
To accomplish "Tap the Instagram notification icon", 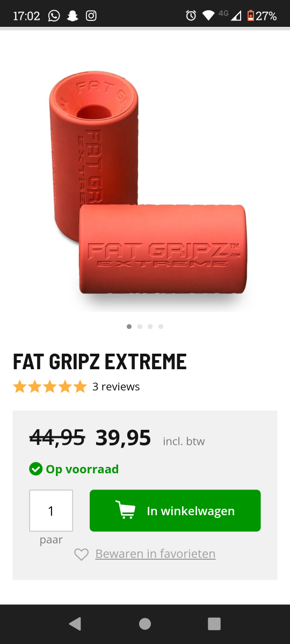I will [x=91, y=16].
